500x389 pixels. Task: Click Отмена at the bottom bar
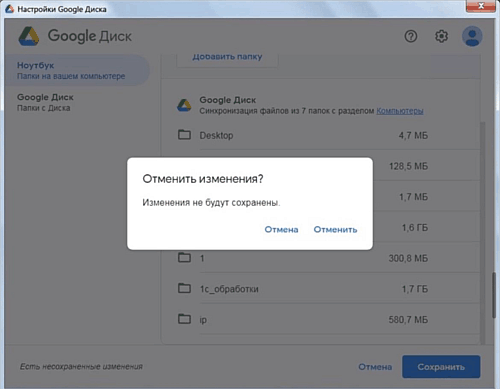pos(375,367)
